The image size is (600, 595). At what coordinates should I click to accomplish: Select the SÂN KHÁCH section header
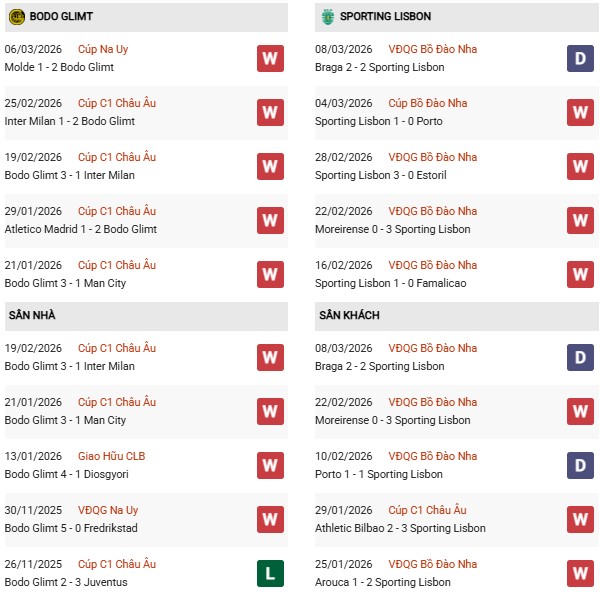tap(349, 315)
